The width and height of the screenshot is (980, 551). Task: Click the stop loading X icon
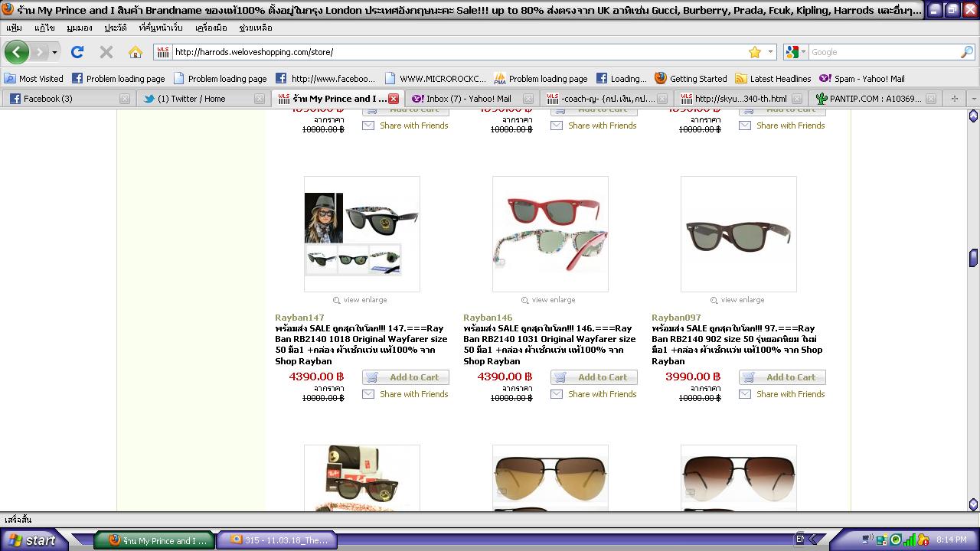[106, 52]
